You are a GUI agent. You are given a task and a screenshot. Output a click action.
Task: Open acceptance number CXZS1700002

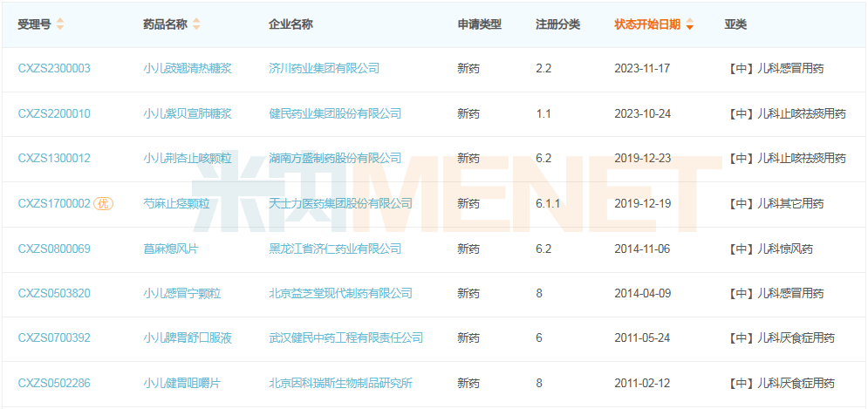coord(54,204)
